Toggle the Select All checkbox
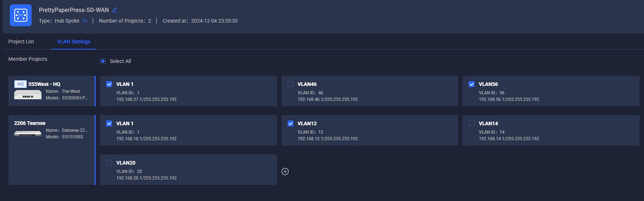Screen dimensions: 644x201 pyautogui.click(x=103, y=61)
